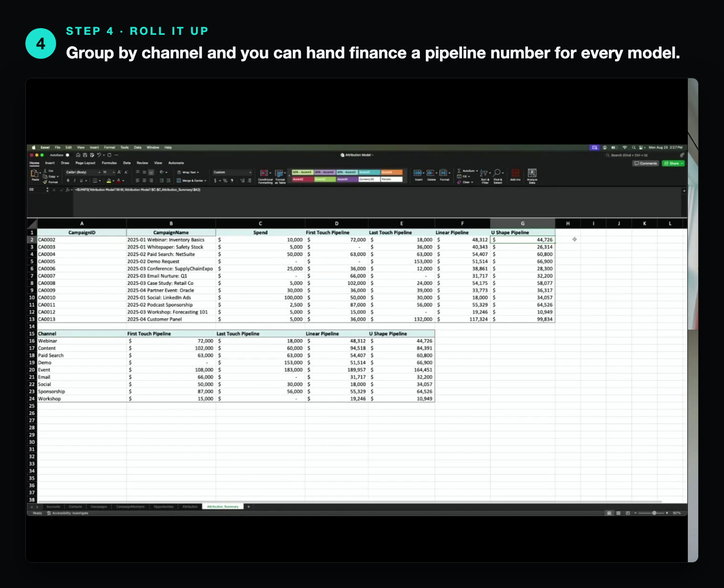724x588 pixels.
Task: Click the Automate ribbon tab
Action: click(176, 163)
